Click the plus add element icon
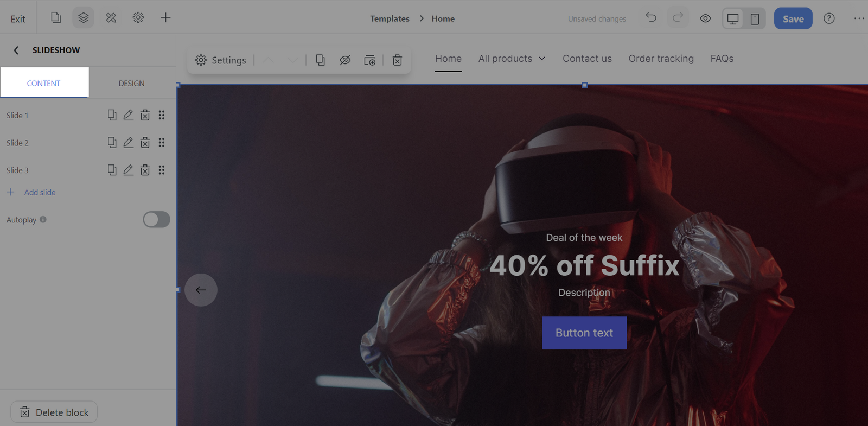 tap(165, 18)
